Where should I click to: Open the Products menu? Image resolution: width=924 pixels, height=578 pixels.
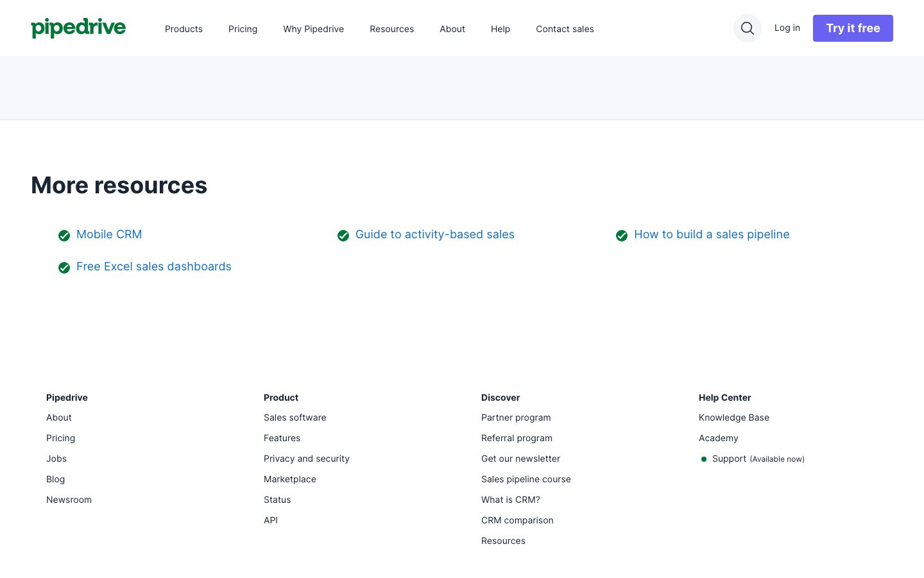(x=184, y=29)
